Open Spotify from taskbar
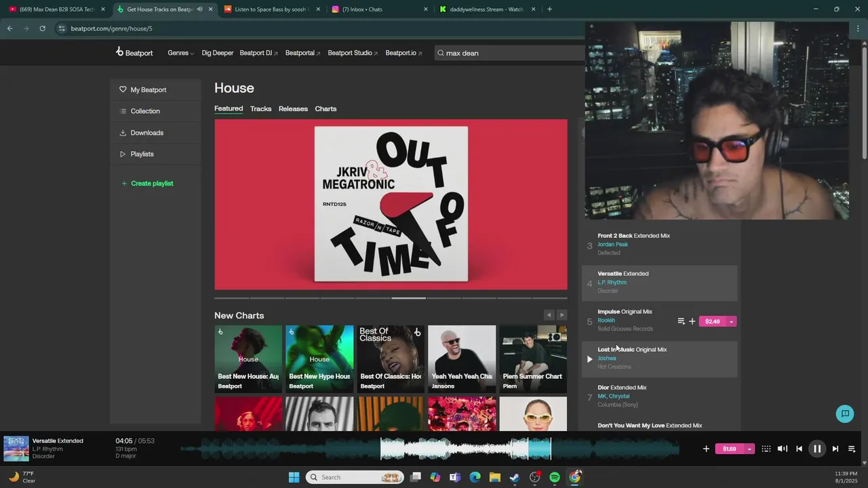Viewport: 868px width, 488px height. click(555, 477)
